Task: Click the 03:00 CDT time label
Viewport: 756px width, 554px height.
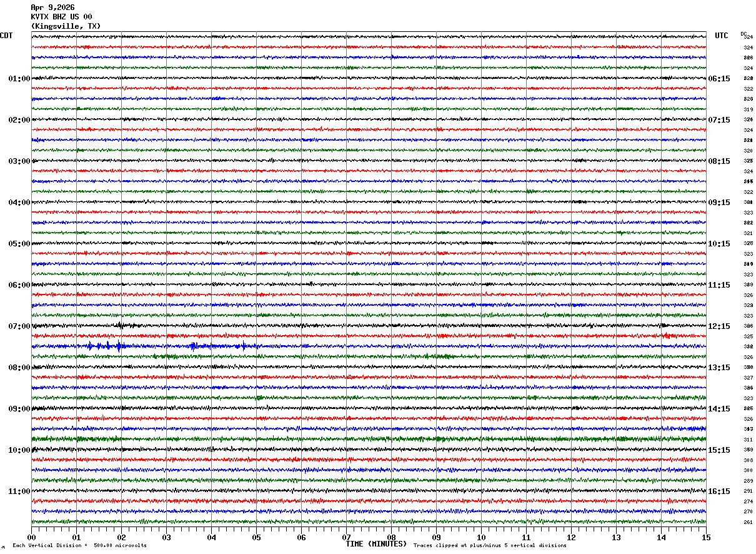Action: pyautogui.click(x=19, y=161)
